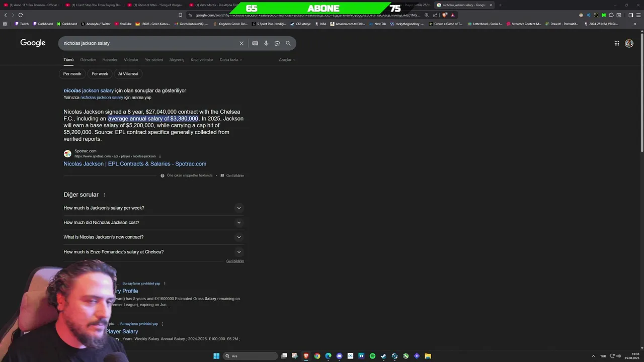
Task: Open the Araçlar tools dropdown
Action: pyautogui.click(x=287, y=60)
